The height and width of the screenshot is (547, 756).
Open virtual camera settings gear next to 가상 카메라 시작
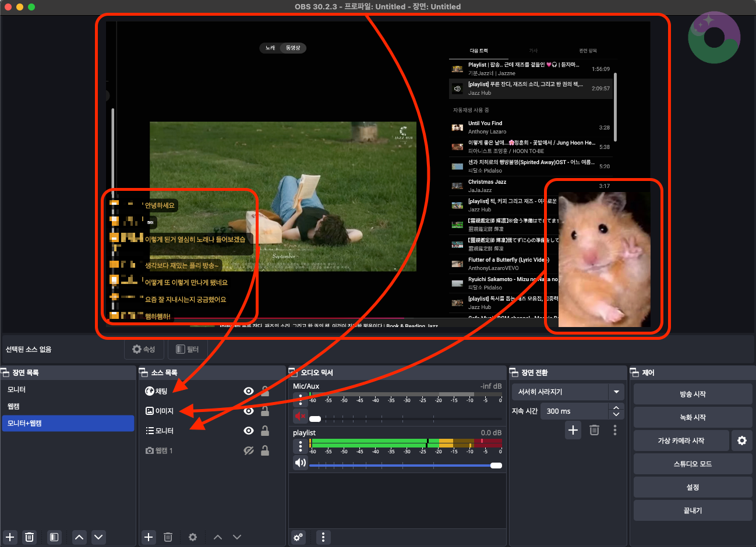coord(741,441)
